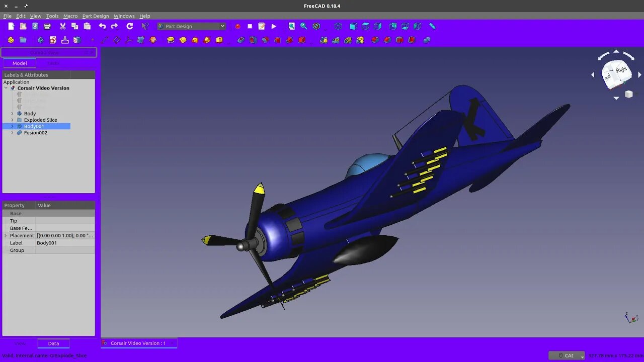Click the Print icon
The height and width of the screenshot is (362, 644).
point(47,26)
